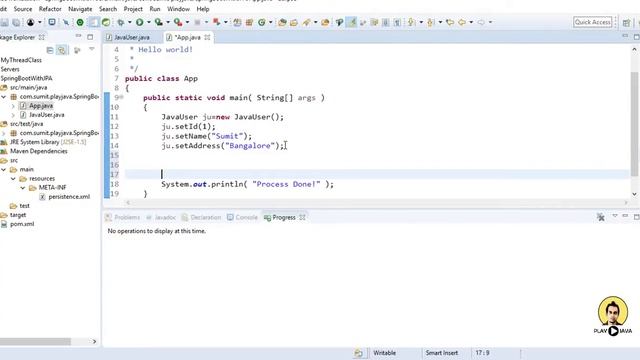Open Package Explorer View Menu triangle
This screenshot has height=360, width=640.
tap(92, 49)
